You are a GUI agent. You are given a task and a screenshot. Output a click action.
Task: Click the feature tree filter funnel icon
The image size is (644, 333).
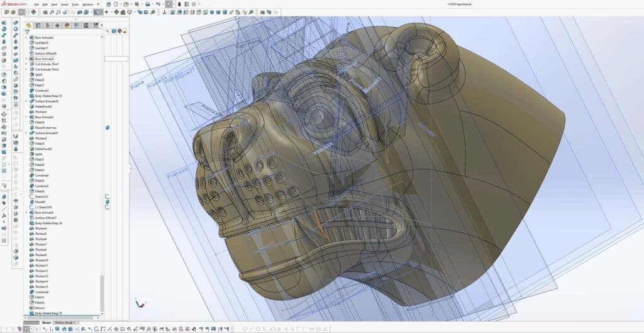point(27,31)
